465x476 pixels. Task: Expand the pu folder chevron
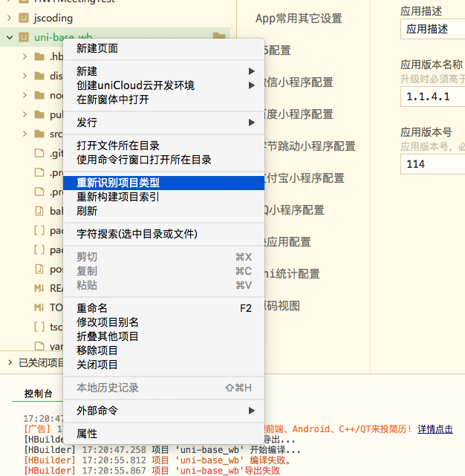[x=25, y=114]
